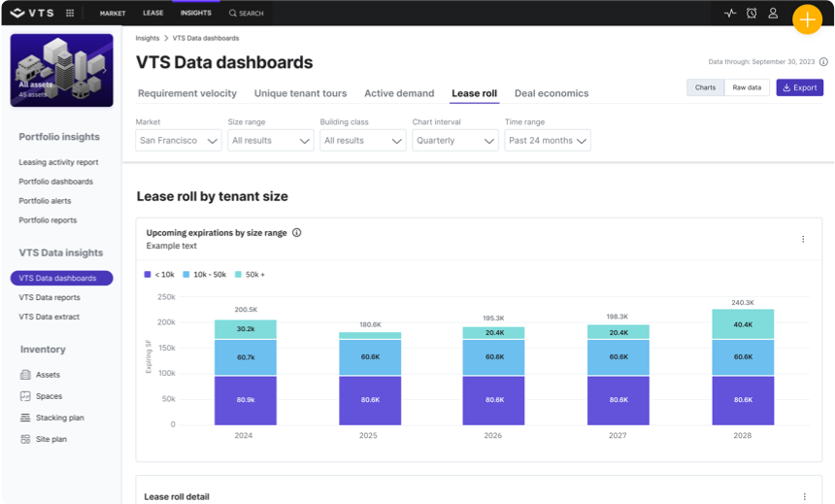The image size is (835, 504).
Task: Switch to Charts view
Action: [705, 87]
